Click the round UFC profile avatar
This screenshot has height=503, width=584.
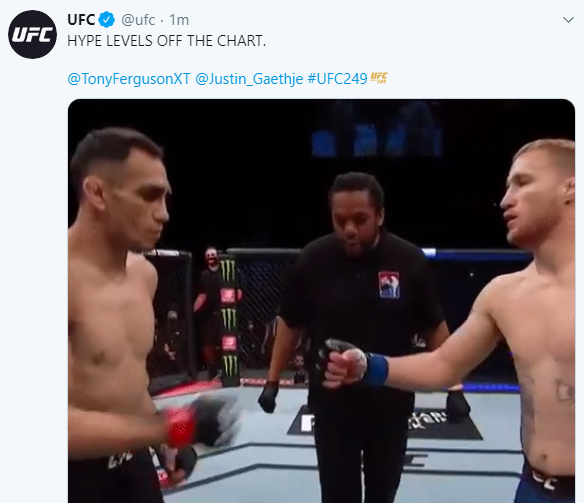tap(32, 34)
